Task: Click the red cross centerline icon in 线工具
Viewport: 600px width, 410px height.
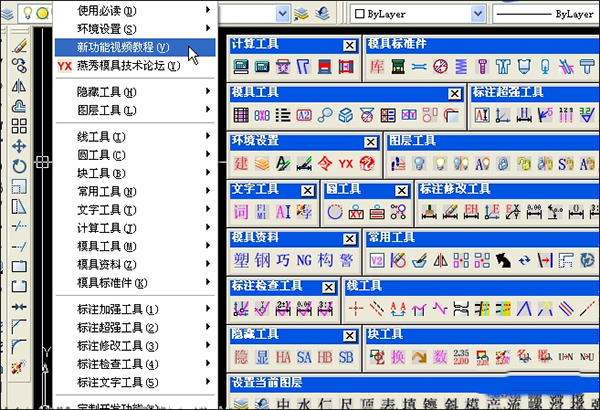Action: 356,309
